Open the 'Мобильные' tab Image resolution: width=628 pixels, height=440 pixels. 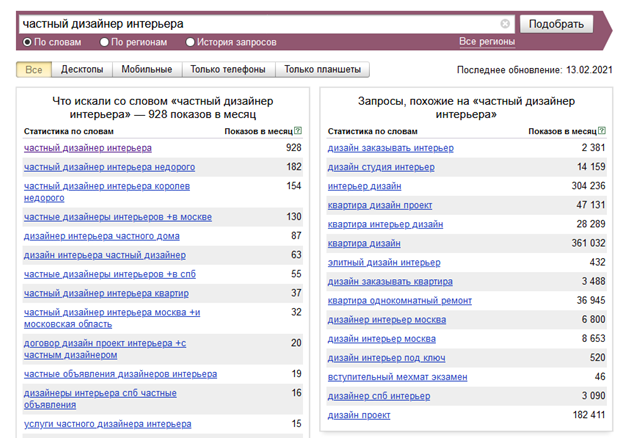point(146,70)
